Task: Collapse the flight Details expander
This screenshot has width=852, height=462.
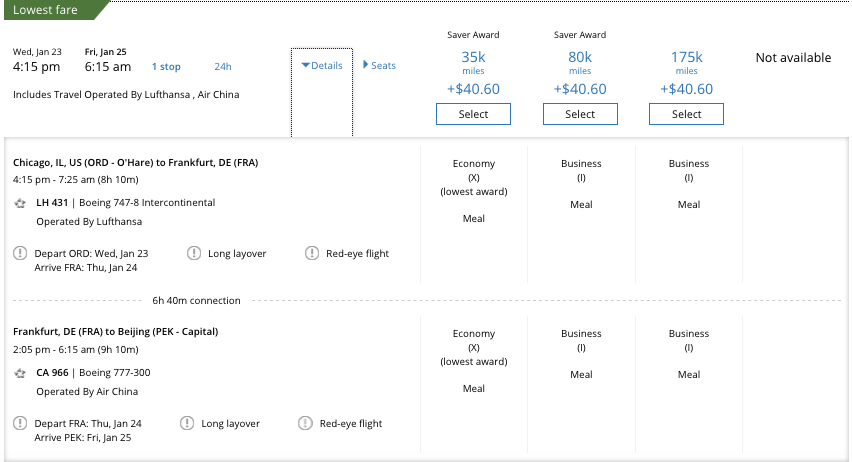Action: coord(322,66)
